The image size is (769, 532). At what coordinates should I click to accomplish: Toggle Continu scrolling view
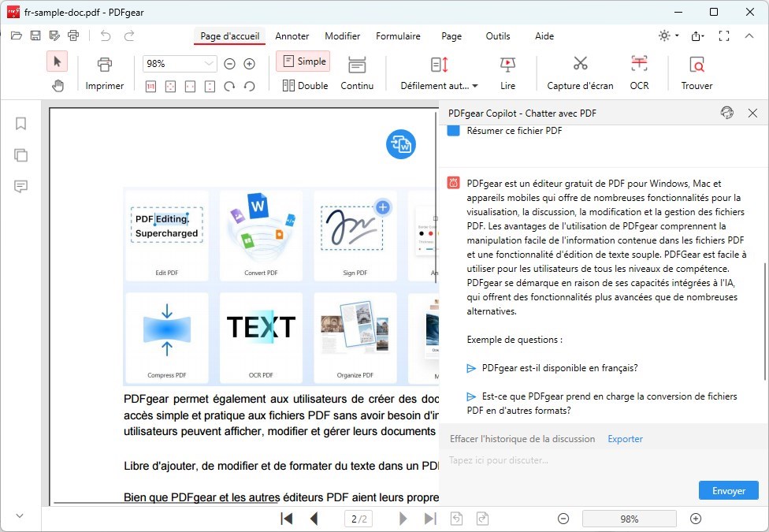357,73
